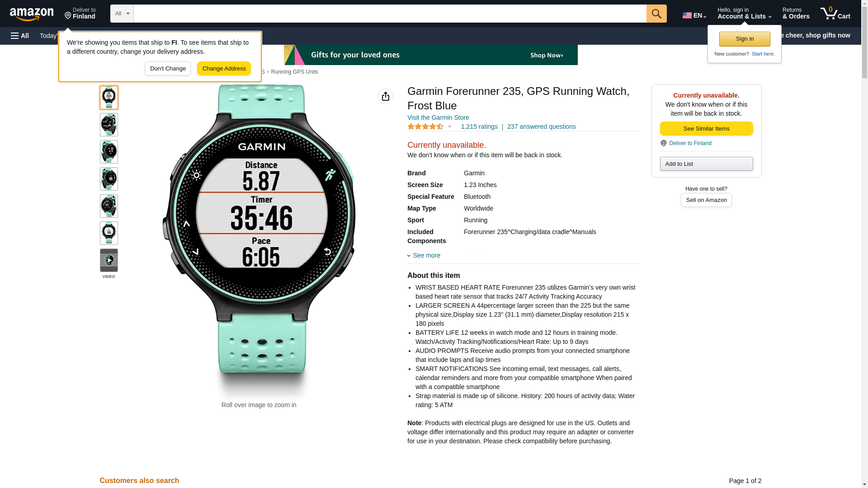Screen dimensions: 868x488
Task: Click Deliver to Finland location icon
Action: click(663, 143)
